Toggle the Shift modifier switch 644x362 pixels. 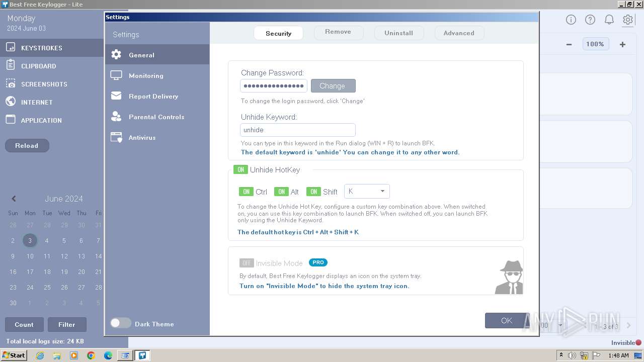pyautogui.click(x=313, y=192)
